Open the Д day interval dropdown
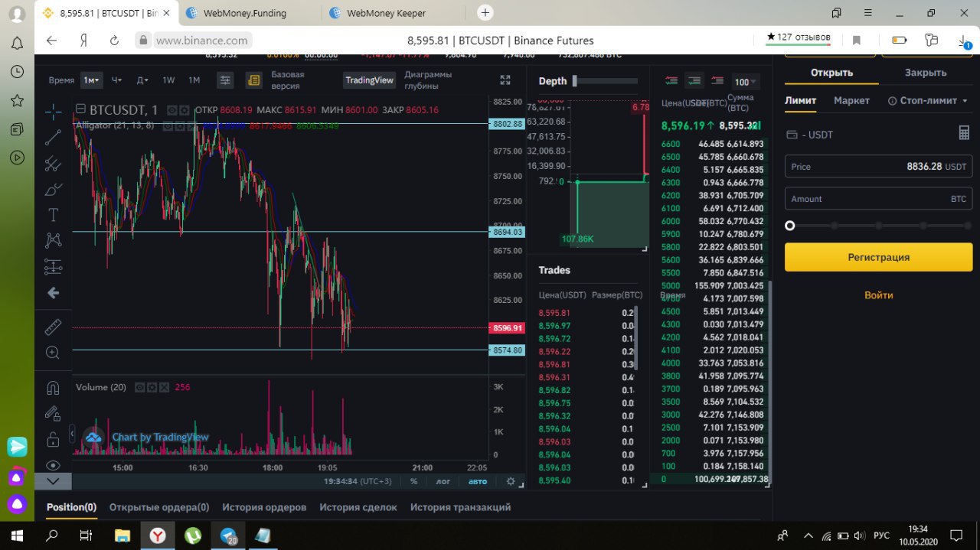The width and height of the screenshot is (980, 550). [x=142, y=80]
